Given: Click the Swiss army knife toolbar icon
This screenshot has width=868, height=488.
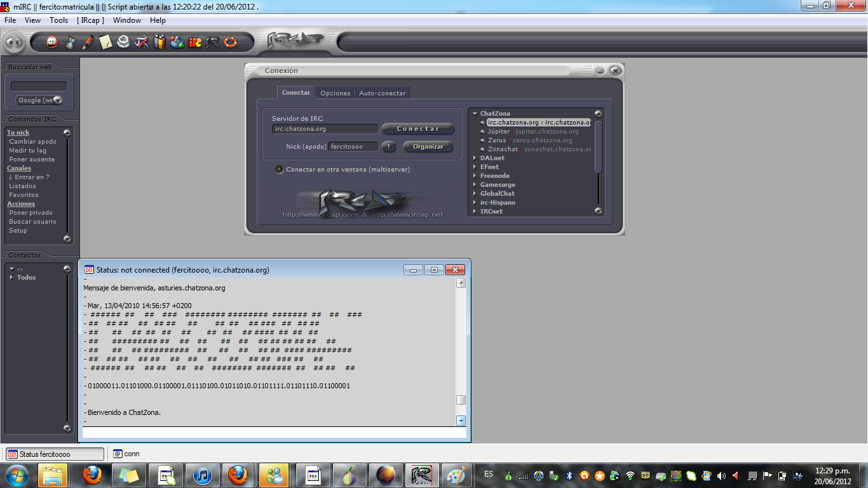Looking at the screenshot, I should (141, 43).
